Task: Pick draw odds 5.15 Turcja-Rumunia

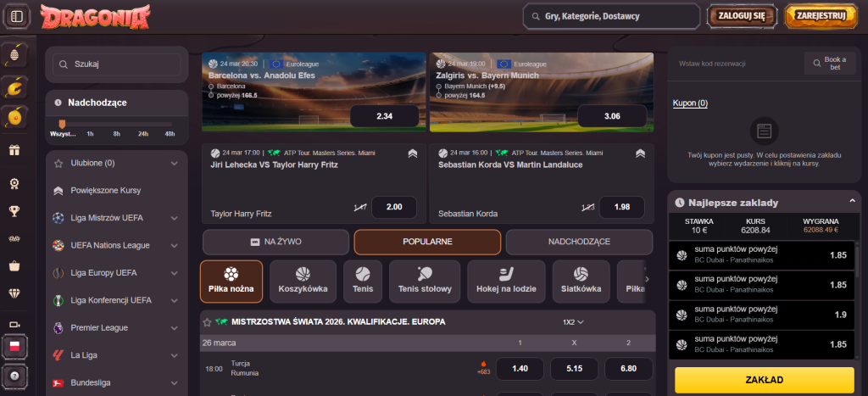Action: click(574, 368)
